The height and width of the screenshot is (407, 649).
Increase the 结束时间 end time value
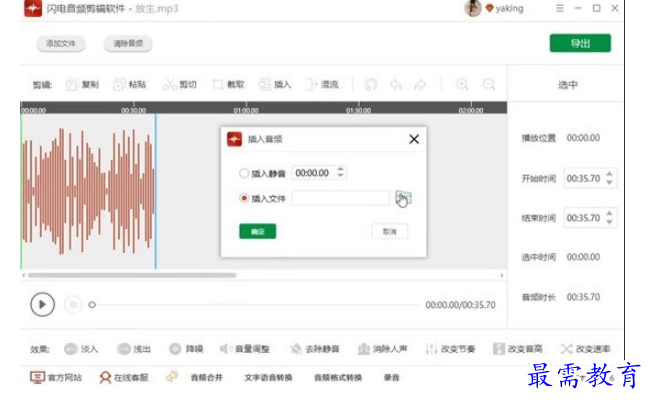(x=609, y=213)
